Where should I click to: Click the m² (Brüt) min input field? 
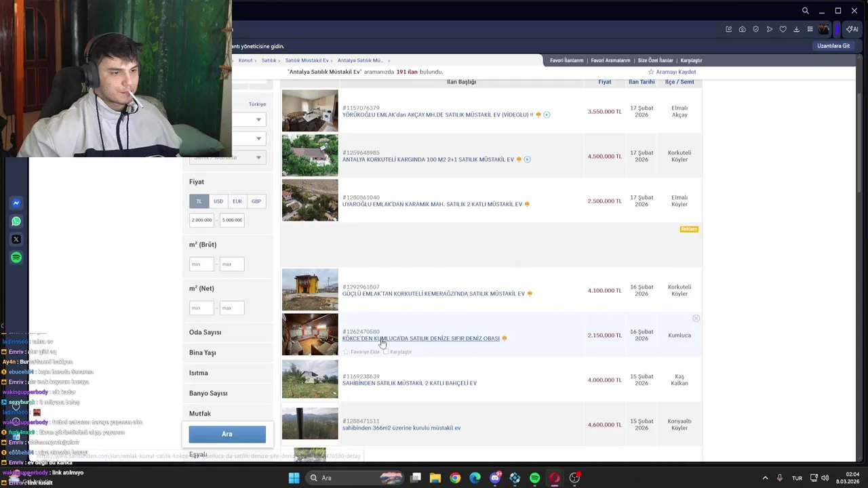click(201, 264)
